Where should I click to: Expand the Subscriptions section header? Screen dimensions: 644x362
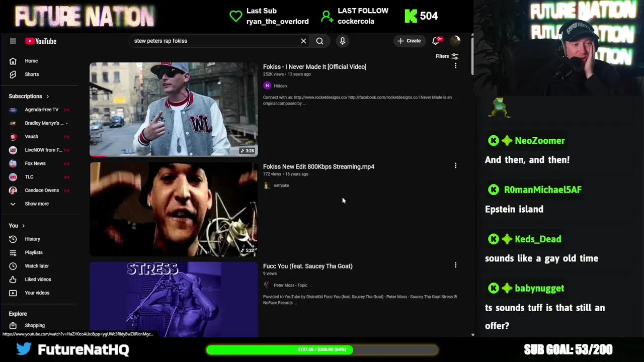tap(29, 96)
